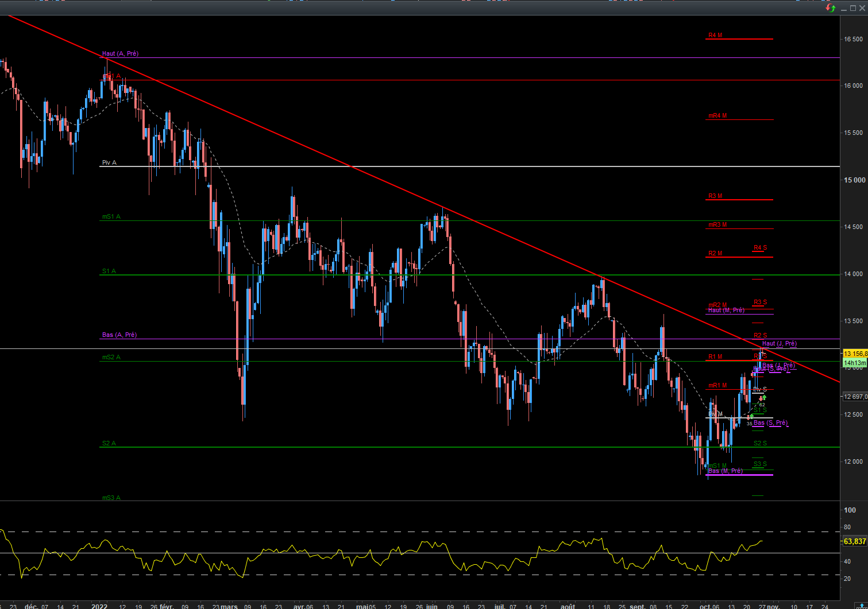The width and height of the screenshot is (868, 609).
Task: Maximize the chart window
Action: coord(852,8)
